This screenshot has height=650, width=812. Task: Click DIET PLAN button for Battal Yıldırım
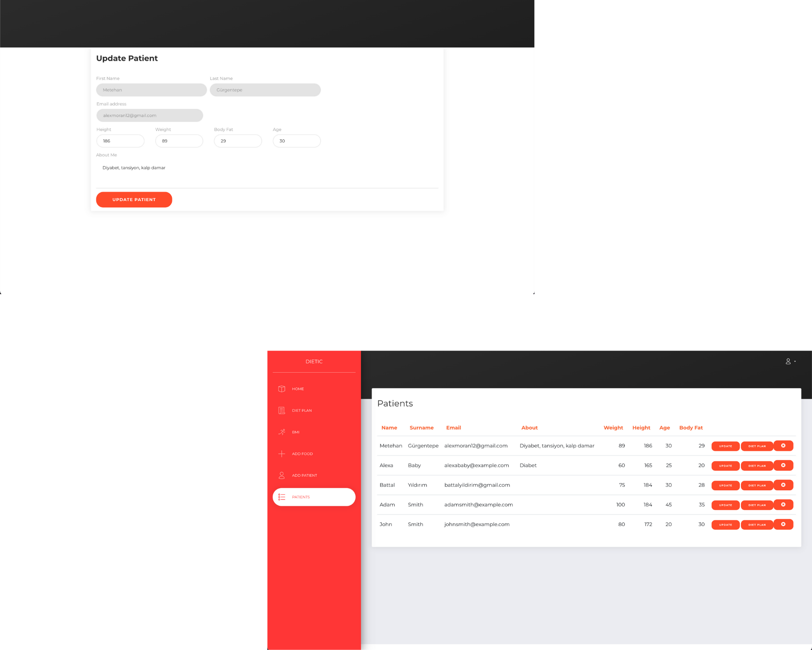756,485
